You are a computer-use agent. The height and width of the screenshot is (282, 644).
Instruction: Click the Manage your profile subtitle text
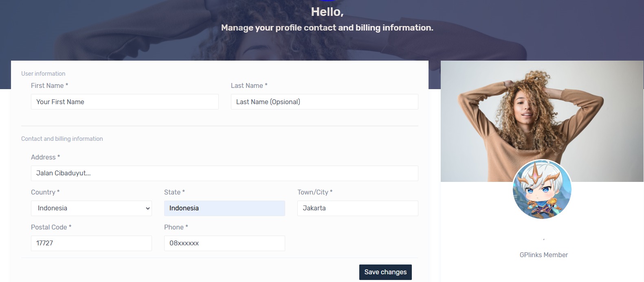327,28
